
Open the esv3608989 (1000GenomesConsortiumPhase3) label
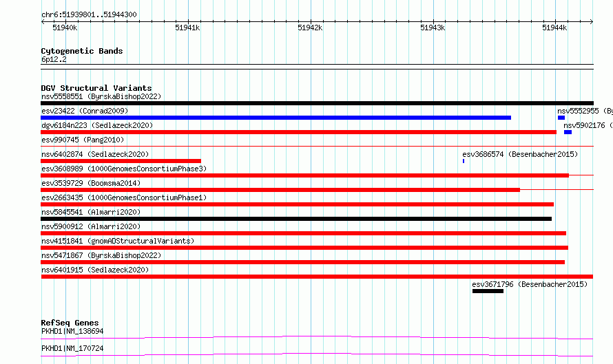(x=124, y=169)
